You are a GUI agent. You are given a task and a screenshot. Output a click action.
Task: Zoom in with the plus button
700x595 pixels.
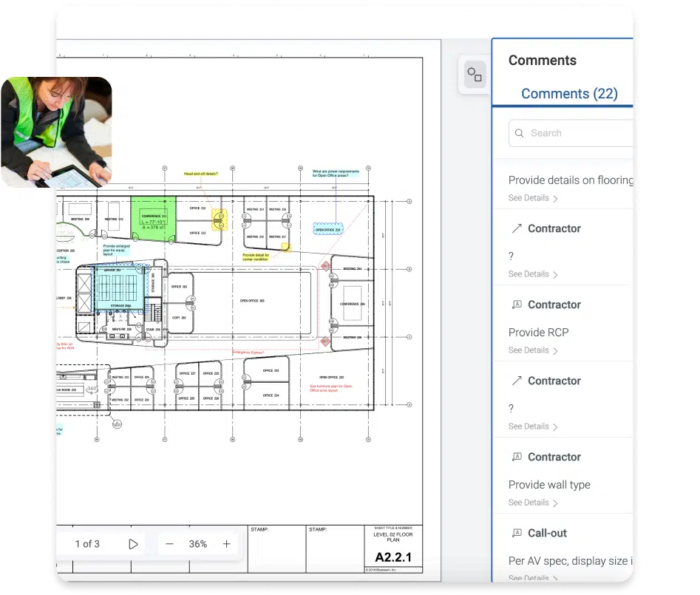[226, 544]
